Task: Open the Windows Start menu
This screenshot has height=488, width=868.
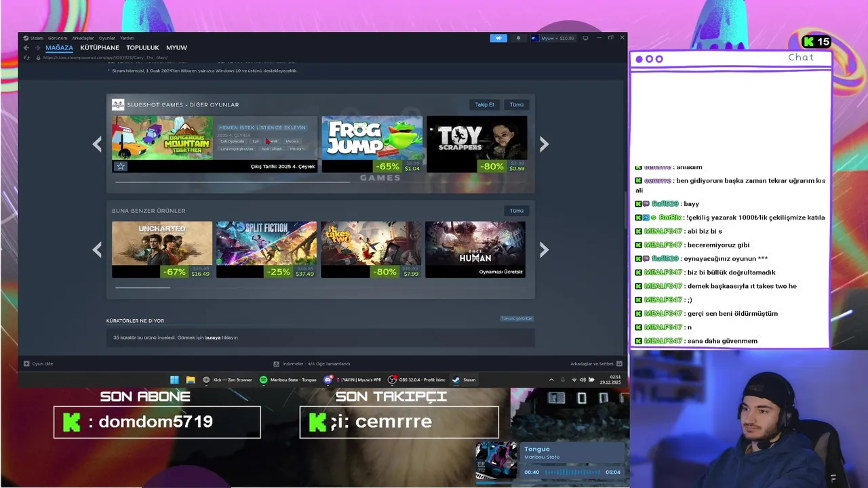Action: 174,380
